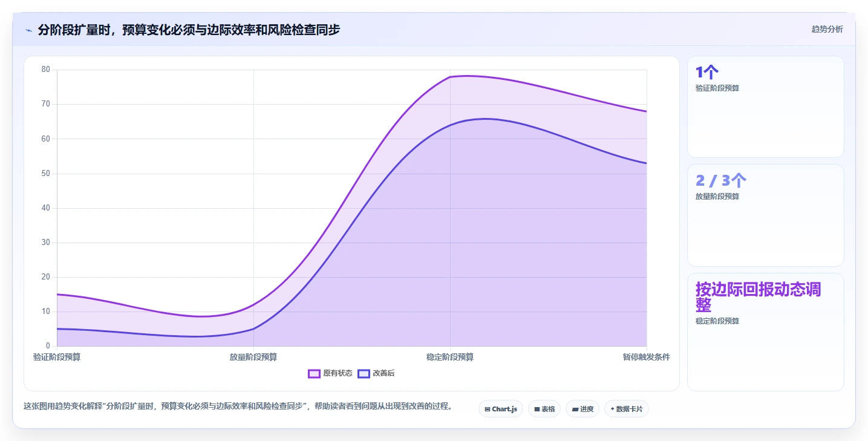868x441 pixels.
Task: Click the 数据卡片 chip icon
Action: (x=612, y=410)
